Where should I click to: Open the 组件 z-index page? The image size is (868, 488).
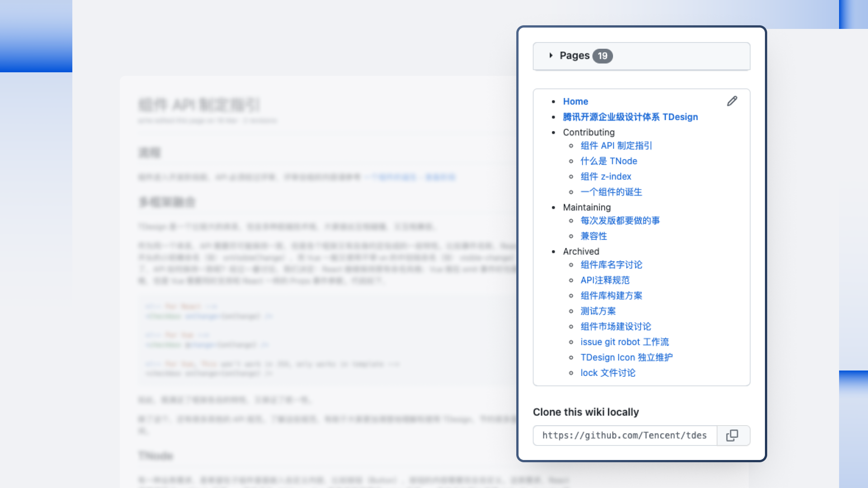pos(606,177)
